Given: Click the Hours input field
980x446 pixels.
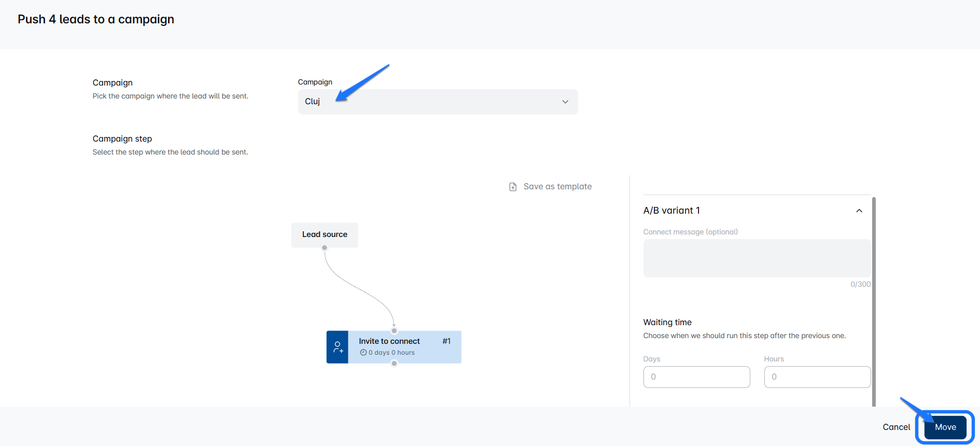Looking at the screenshot, I should point(817,377).
